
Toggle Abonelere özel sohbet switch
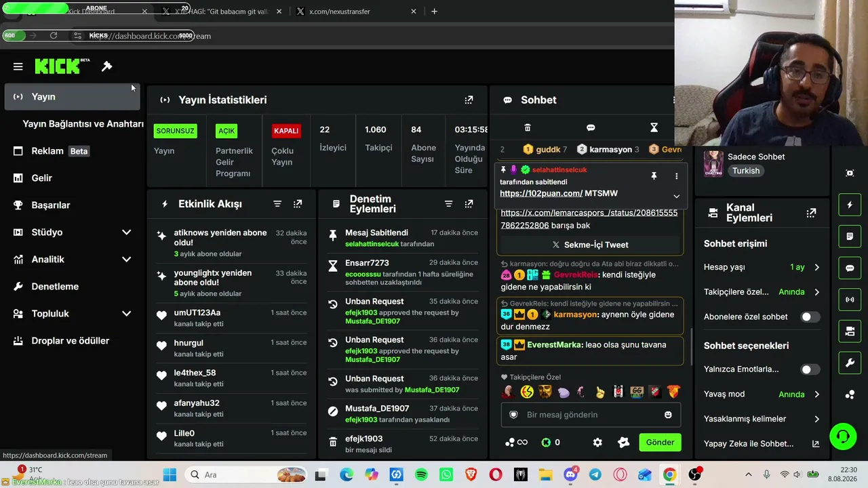pyautogui.click(x=810, y=317)
